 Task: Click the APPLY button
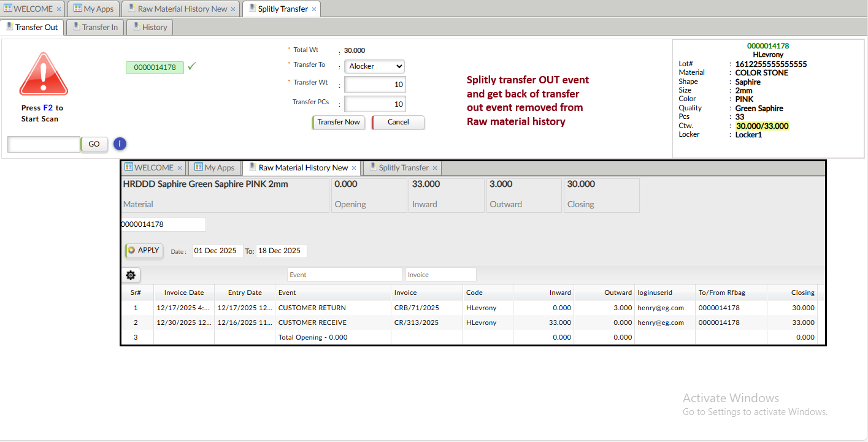[144, 250]
